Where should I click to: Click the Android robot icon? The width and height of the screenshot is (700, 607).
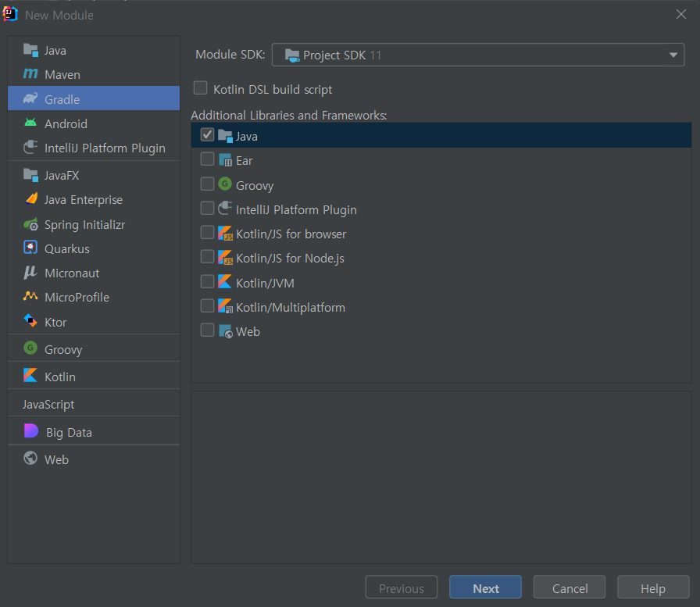pos(30,123)
